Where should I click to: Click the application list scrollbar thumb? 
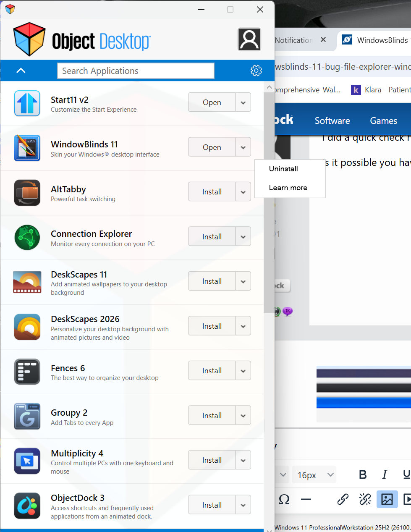coord(269,202)
